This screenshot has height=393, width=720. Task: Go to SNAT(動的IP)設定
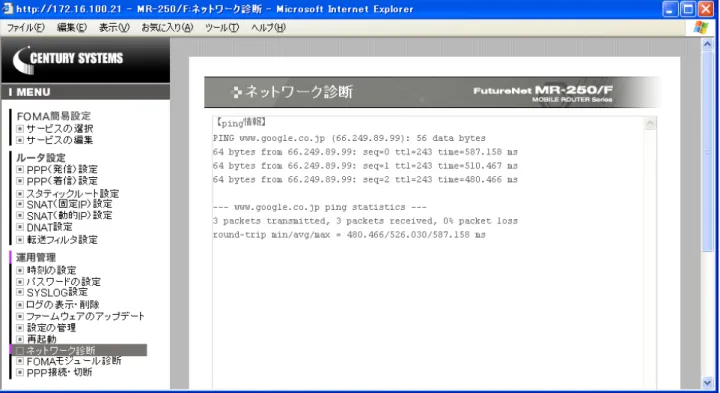tap(69, 215)
